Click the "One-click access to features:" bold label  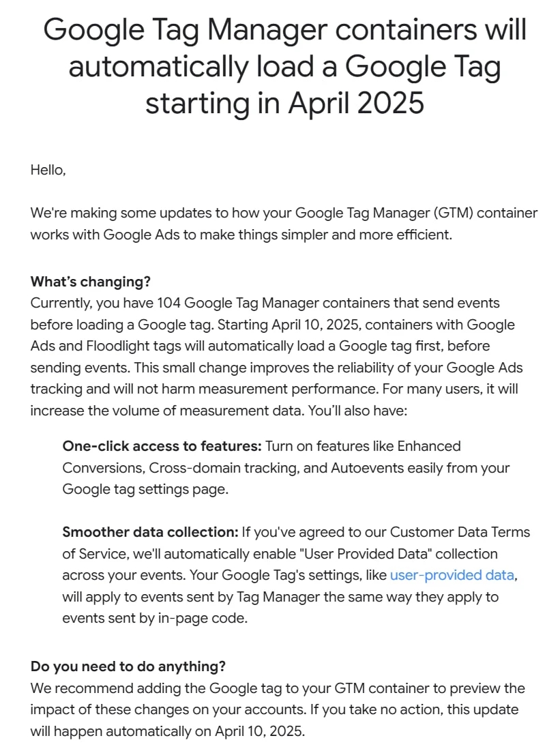162,446
